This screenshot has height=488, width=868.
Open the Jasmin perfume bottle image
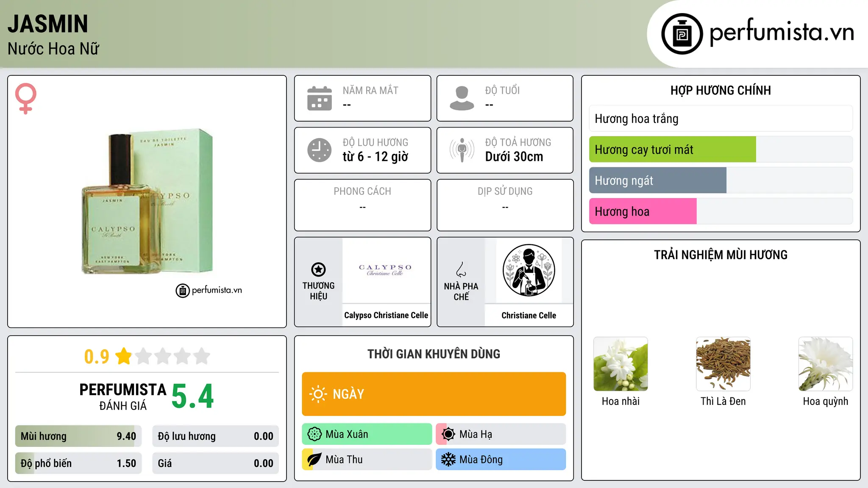click(147, 202)
